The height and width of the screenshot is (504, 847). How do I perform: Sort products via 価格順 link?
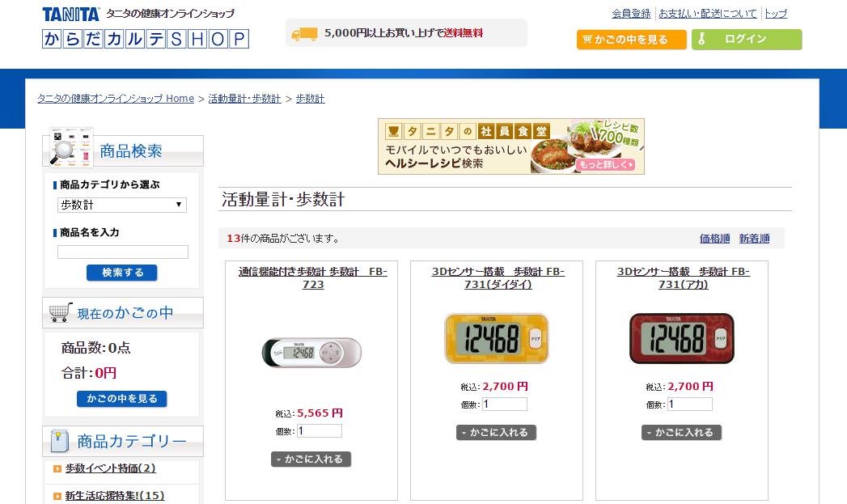[x=714, y=238]
